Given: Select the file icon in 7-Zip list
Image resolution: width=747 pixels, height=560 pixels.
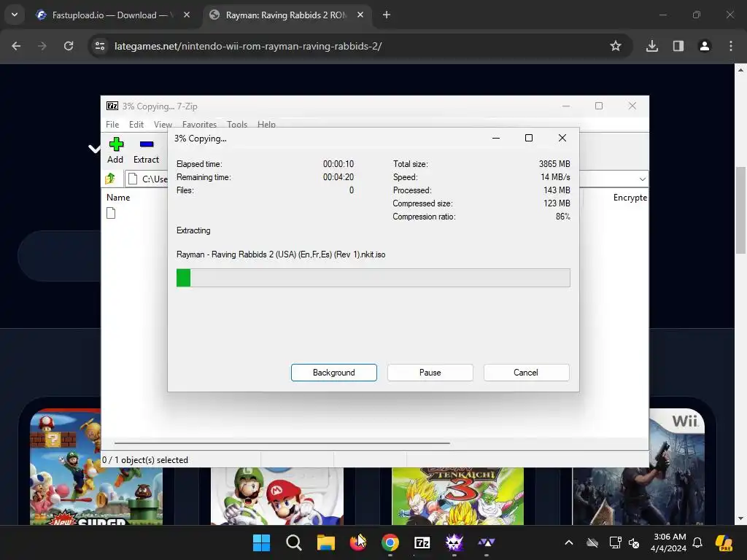Looking at the screenshot, I should click(111, 213).
